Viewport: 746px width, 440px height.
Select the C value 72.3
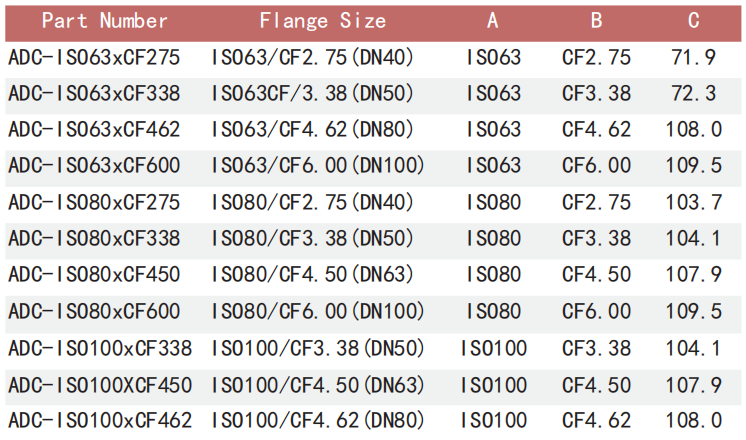point(692,94)
